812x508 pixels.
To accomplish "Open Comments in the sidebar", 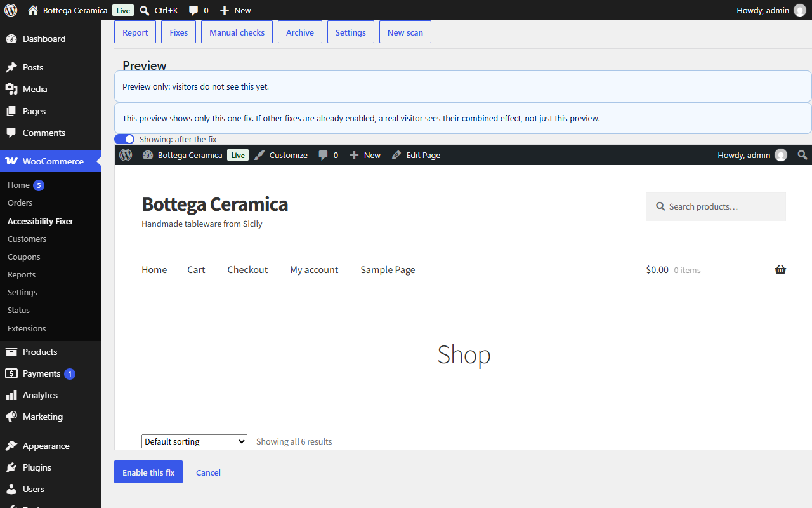I will [x=51, y=133].
